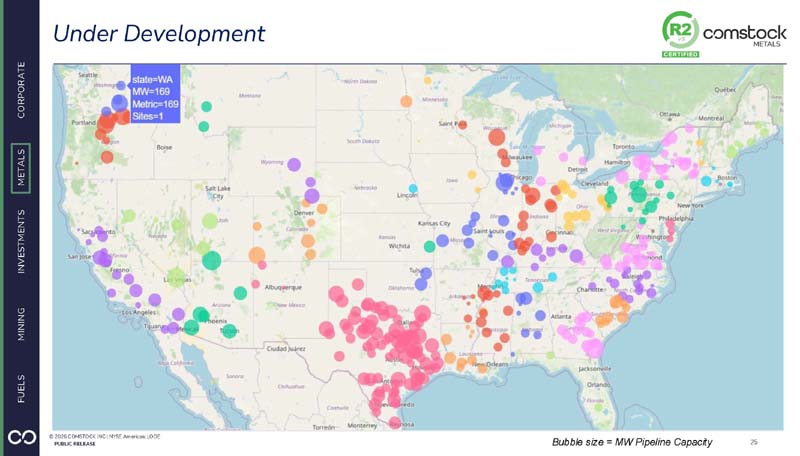Click the Detroit city label

pos(578,169)
